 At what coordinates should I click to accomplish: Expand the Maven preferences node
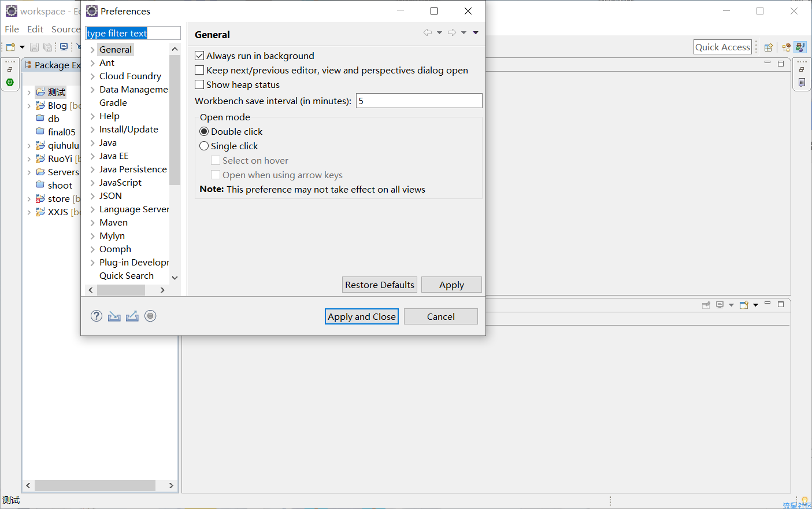(x=92, y=223)
